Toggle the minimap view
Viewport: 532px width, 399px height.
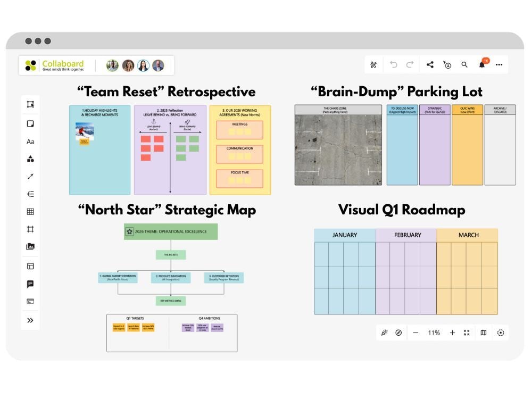point(483,332)
